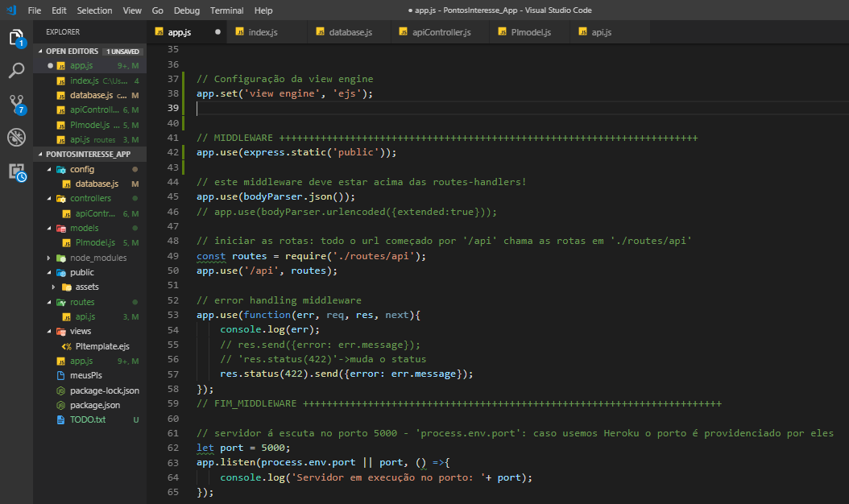Switch to the apiController.js tab
The height and width of the screenshot is (504, 849).
pyautogui.click(x=440, y=33)
